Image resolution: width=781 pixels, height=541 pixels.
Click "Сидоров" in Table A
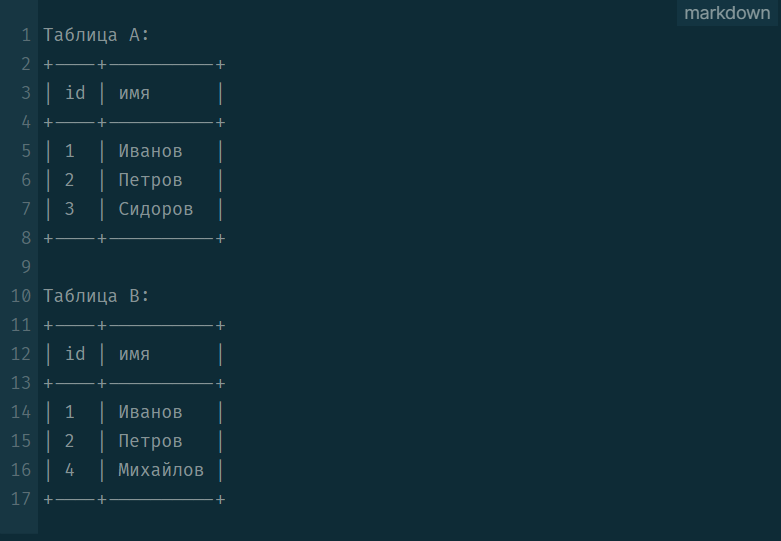coord(156,209)
